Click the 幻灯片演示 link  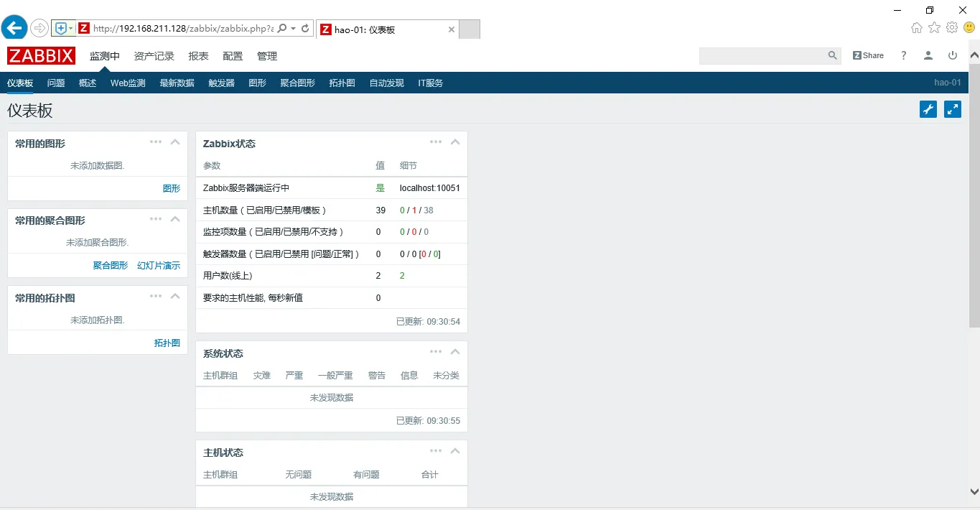159,265
